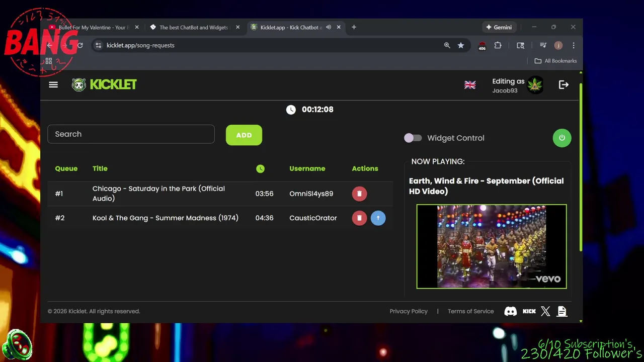Open the Discord footer icon
644x362 pixels.
(510, 311)
